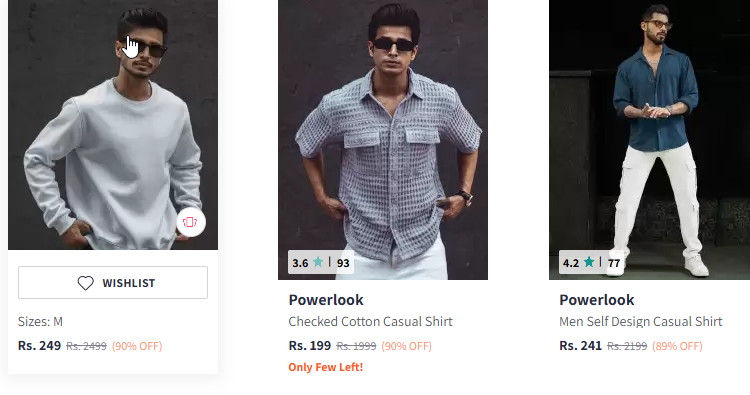Click the Rs. 199 price

[x=309, y=345]
